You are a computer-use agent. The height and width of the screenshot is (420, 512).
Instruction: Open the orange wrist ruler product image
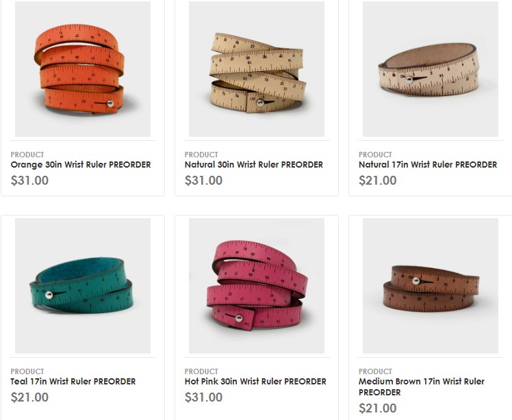[83, 69]
